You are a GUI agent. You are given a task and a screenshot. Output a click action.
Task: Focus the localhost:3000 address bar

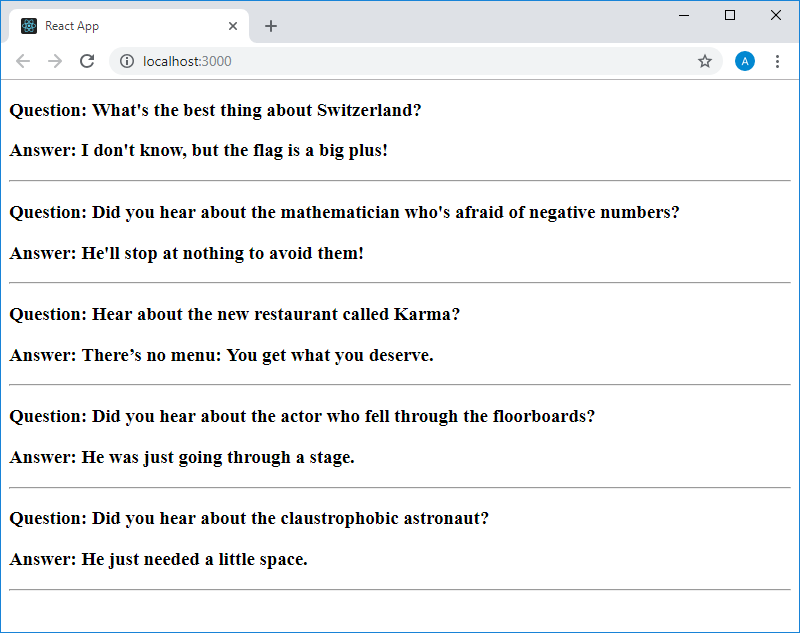[400, 61]
